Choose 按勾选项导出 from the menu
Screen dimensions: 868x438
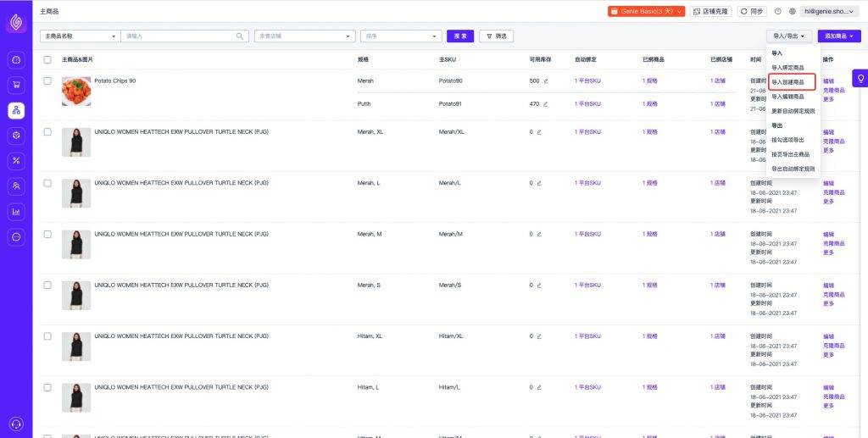787,140
